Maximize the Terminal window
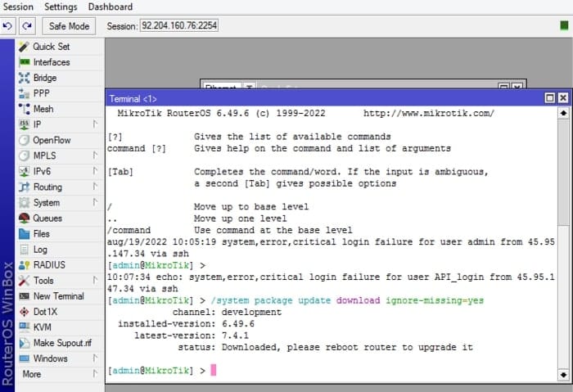The image size is (573, 392). 549,98
